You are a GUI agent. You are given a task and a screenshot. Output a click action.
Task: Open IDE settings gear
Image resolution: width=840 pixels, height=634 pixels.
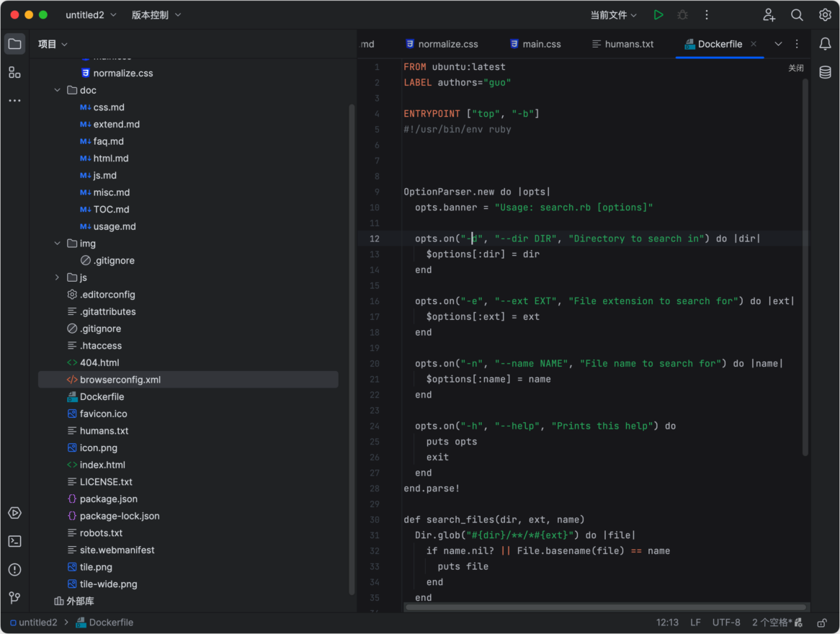pyautogui.click(x=825, y=15)
